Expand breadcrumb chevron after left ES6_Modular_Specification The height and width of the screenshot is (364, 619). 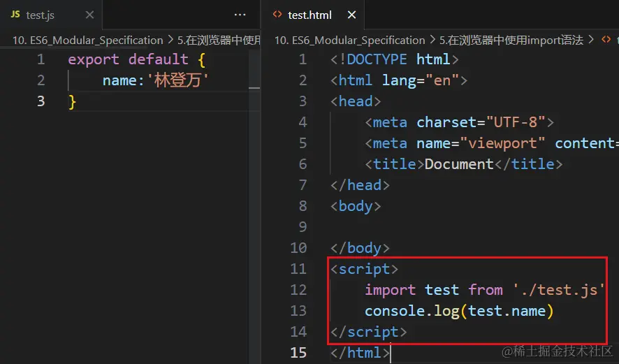tap(170, 40)
